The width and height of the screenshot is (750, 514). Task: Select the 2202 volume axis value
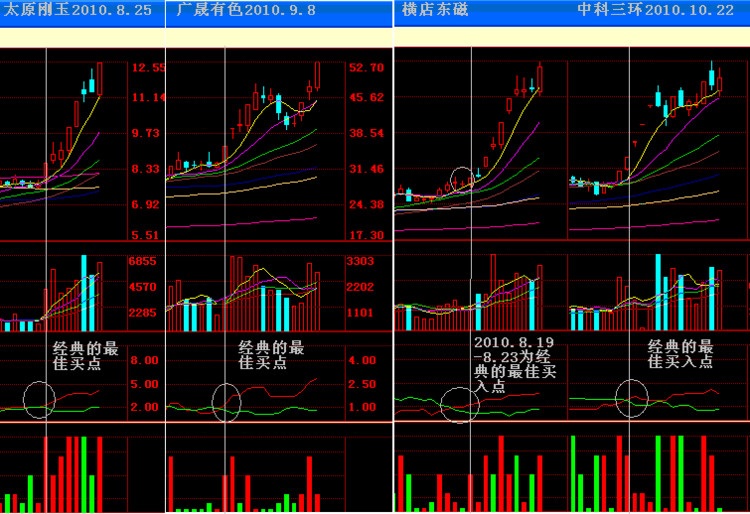(x=360, y=287)
